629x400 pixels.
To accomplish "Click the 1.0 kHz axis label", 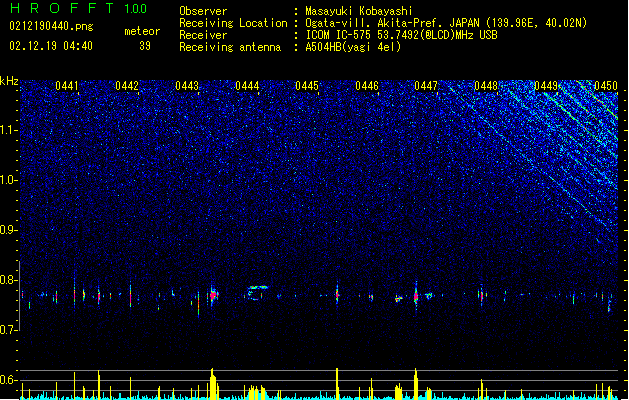I will pos(8,180).
